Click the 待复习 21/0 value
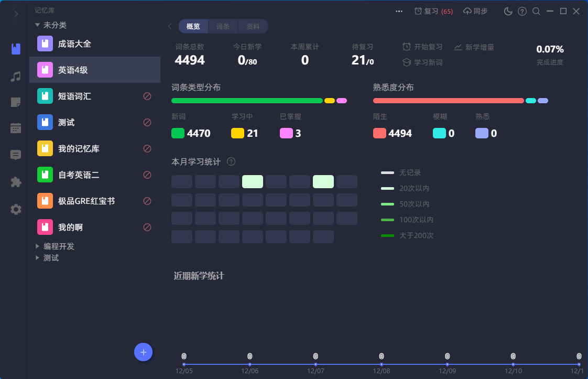 [x=363, y=60]
